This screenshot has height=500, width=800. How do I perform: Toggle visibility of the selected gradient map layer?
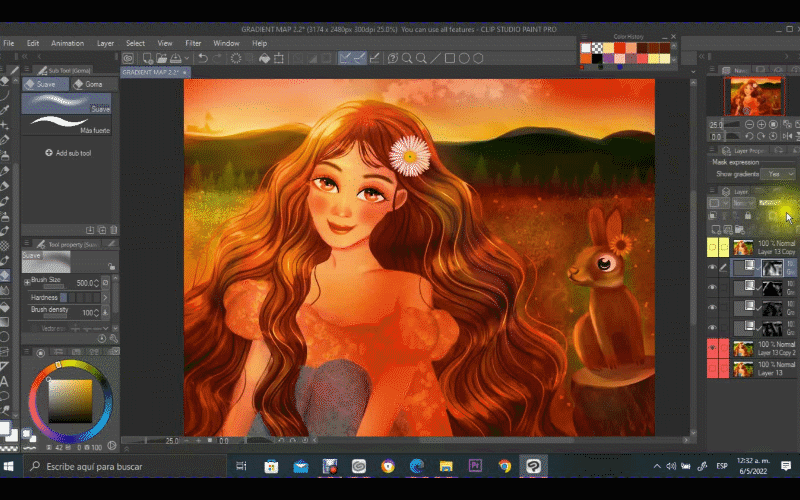pos(712,268)
